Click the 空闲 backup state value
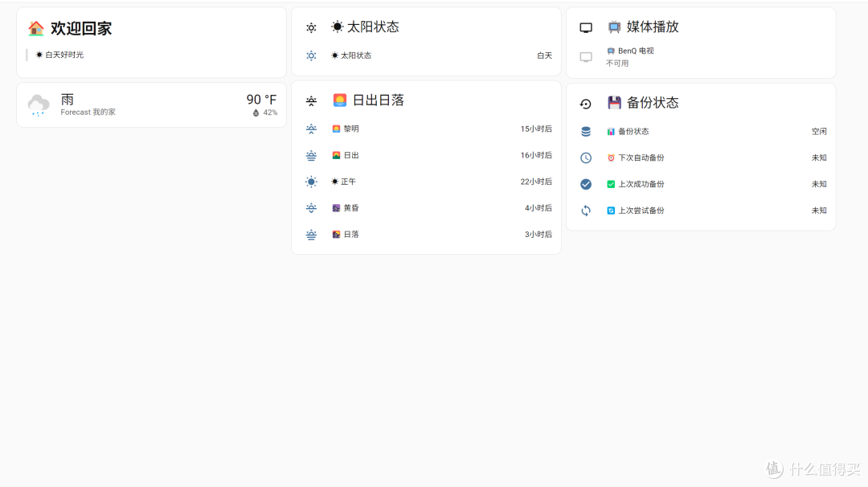 coord(819,132)
